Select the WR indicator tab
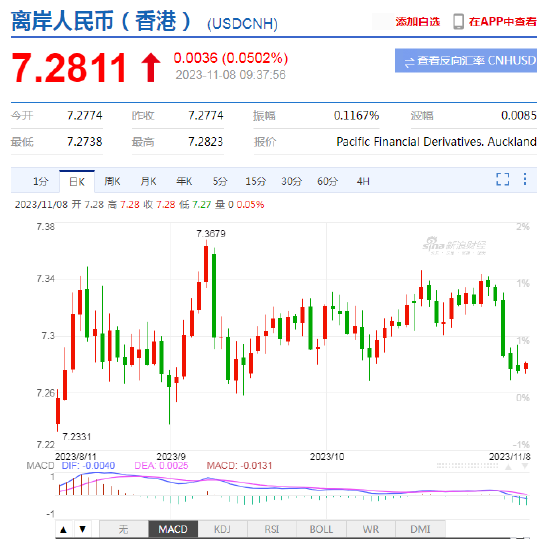The width and height of the screenshot is (550, 539). coord(371,529)
